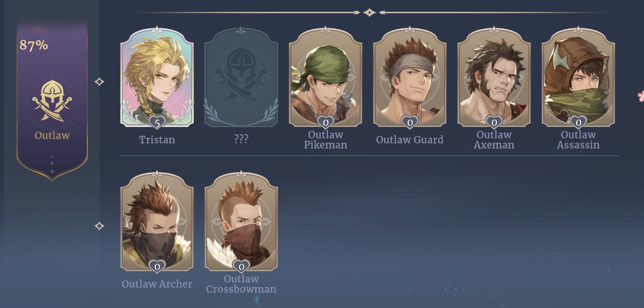The width and height of the screenshot is (644, 308).
Task: Click Tristan's heart affinity badge showing 5
Action: point(157,123)
